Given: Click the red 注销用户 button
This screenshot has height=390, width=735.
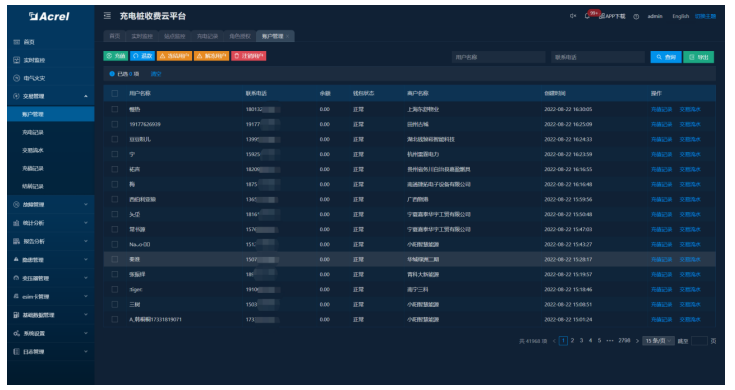Looking at the screenshot, I should (x=248, y=56).
